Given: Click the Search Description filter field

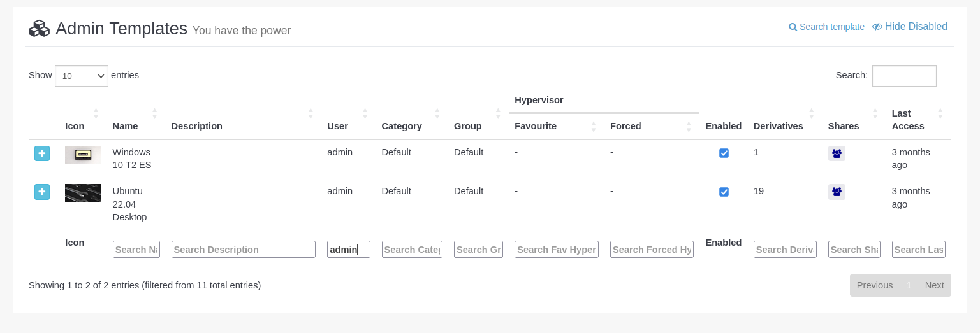Looking at the screenshot, I should click(243, 250).
